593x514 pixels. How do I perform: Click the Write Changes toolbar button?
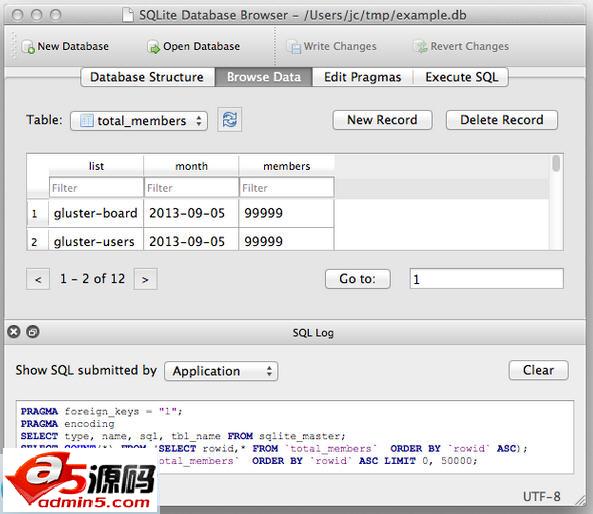tap(332, 47)
